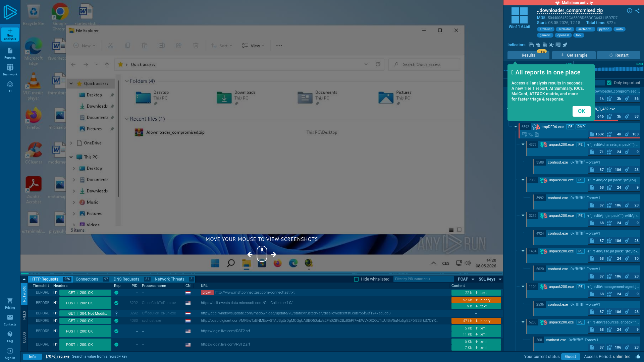The width and height of the screenshot is (644, 362).
Task: Collapse unpack200.exe process 1484 node
Action: click(x=523, y=251)
